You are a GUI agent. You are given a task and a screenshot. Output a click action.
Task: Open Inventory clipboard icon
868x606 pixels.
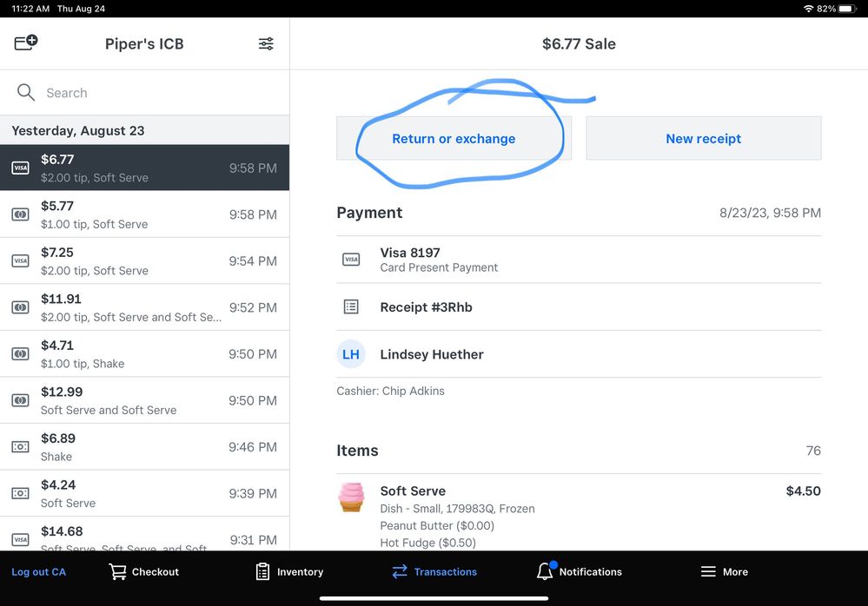(262, 571)
